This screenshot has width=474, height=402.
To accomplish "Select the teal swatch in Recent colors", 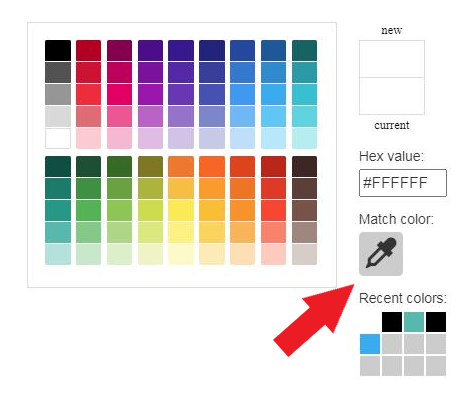I will (414, 322).
